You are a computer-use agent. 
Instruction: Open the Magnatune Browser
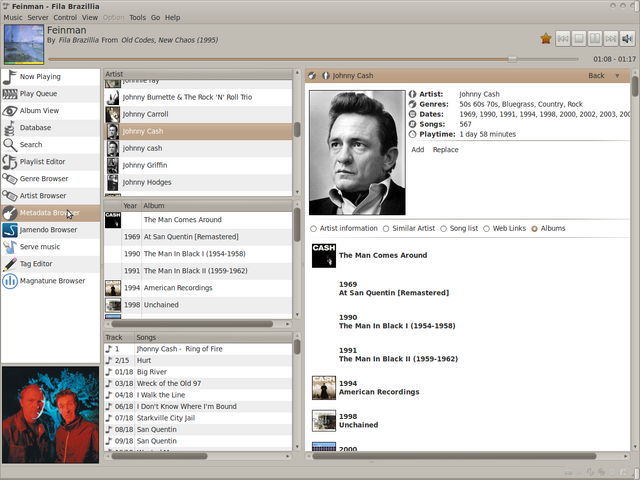[50, 281]
